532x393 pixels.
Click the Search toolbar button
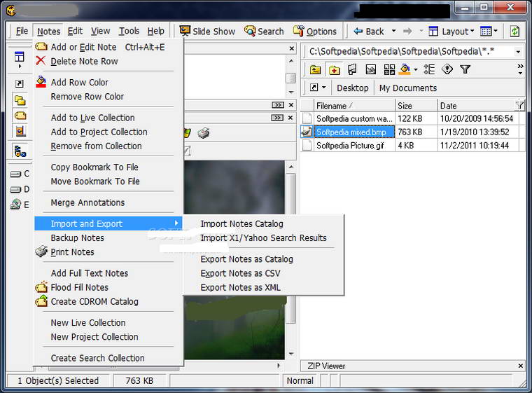[264, 32]
